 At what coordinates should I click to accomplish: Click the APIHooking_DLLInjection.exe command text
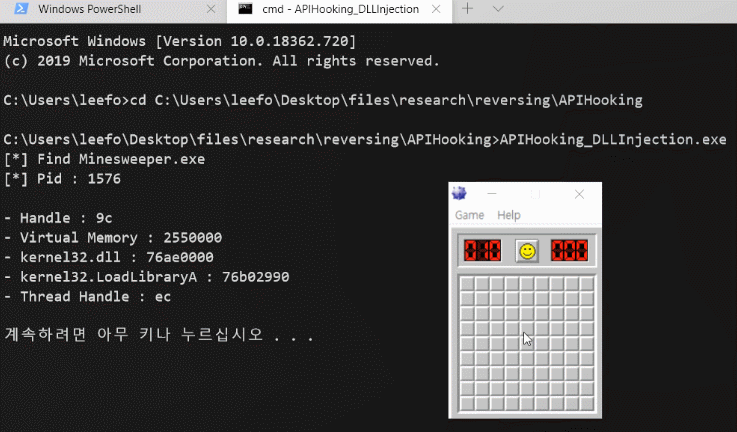(x=613, y=140)
